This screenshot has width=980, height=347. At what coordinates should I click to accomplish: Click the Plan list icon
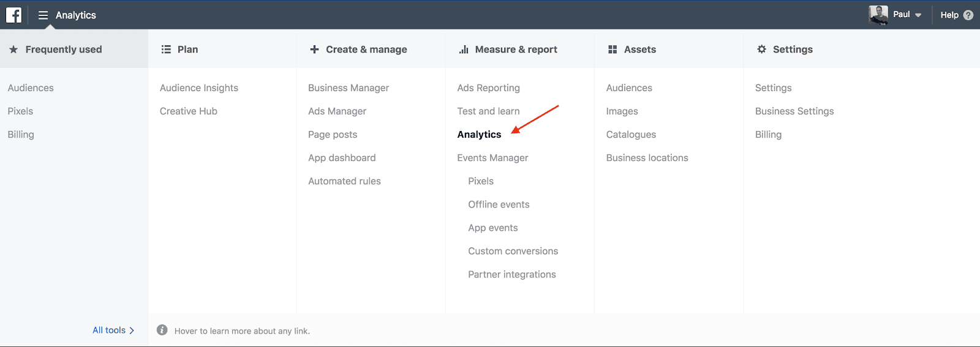tap(166, 50)
